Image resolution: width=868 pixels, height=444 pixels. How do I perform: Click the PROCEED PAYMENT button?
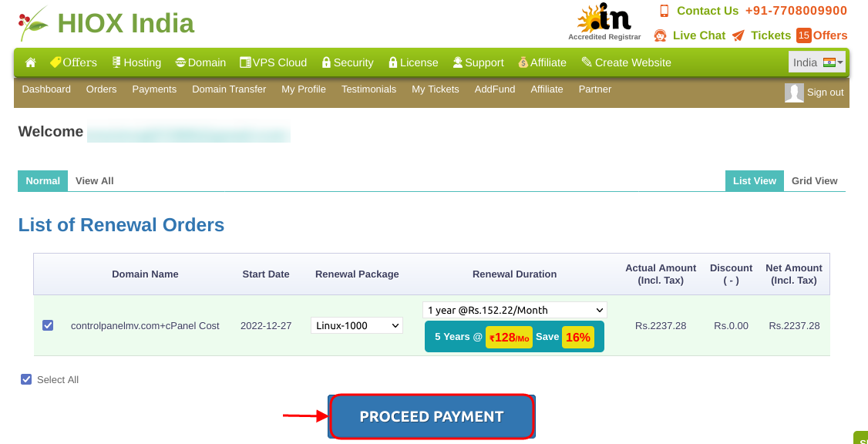(432, 417)
